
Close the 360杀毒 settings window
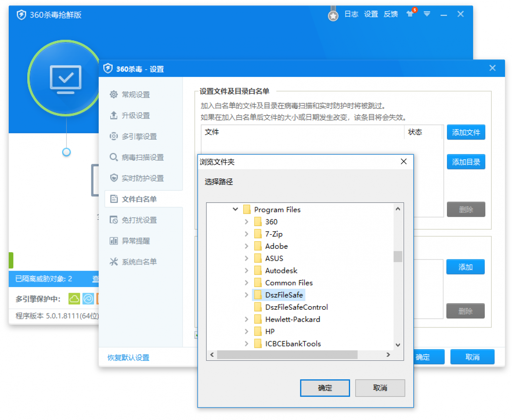tap(492, 68)
